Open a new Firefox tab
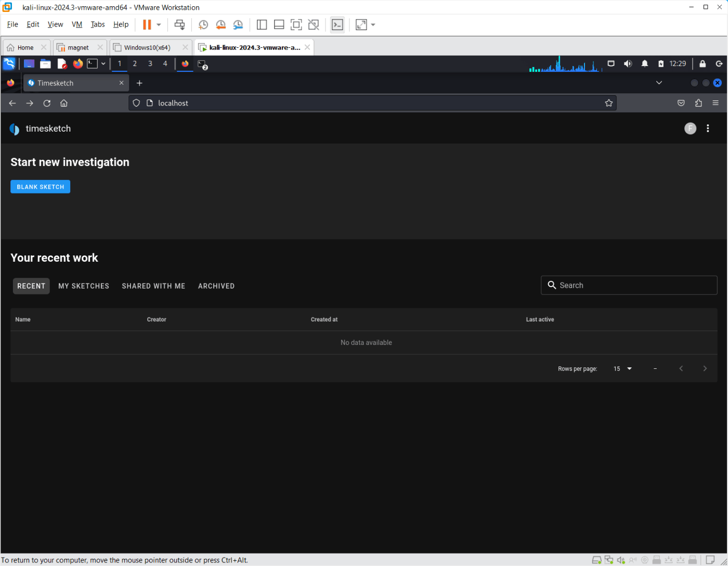Image resolution: width=728 pixels, height=566 pixels. pyautogui.click(x=139, y=83)
